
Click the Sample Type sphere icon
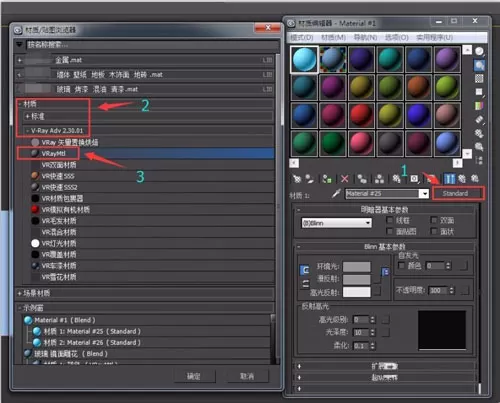point(479,51)
